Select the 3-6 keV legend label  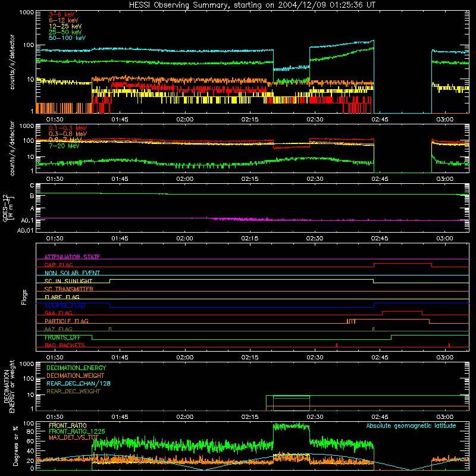click(x=62, y=14)
